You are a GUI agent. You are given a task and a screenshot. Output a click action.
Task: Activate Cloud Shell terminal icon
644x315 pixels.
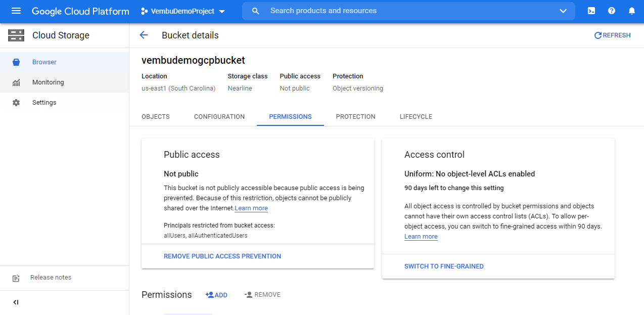tap(591, 11)
